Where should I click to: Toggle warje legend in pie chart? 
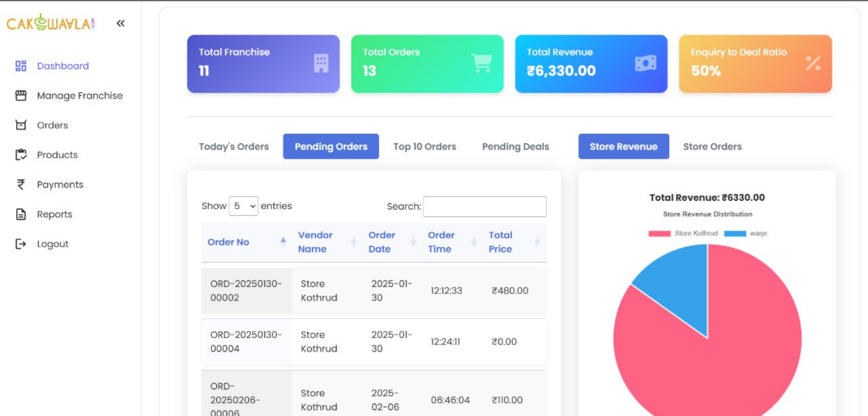745,233
